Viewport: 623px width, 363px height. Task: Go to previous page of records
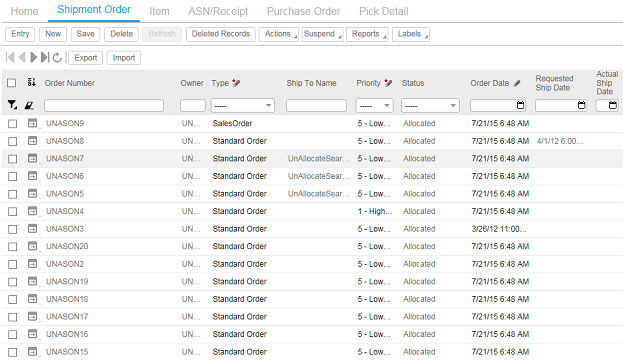[x=22, y=58]
